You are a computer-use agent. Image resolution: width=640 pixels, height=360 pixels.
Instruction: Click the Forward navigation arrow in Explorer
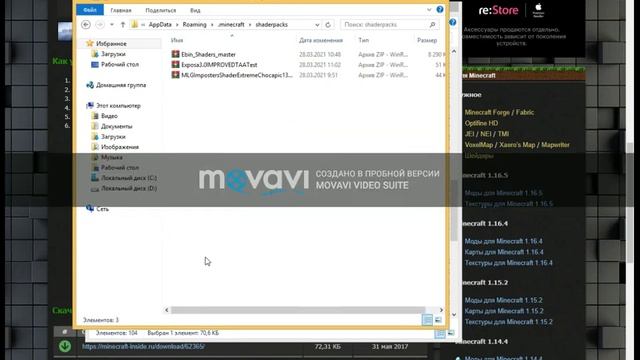(100, 24)
